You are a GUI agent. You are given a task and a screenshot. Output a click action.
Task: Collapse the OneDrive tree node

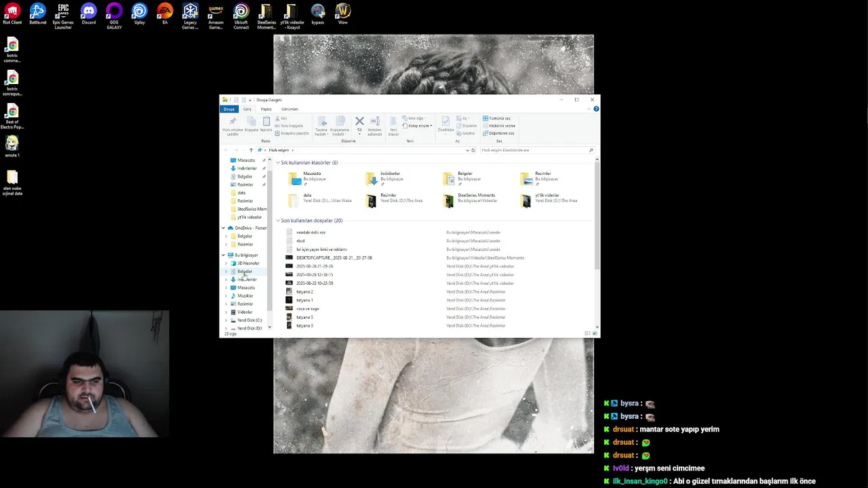(223, 228)
